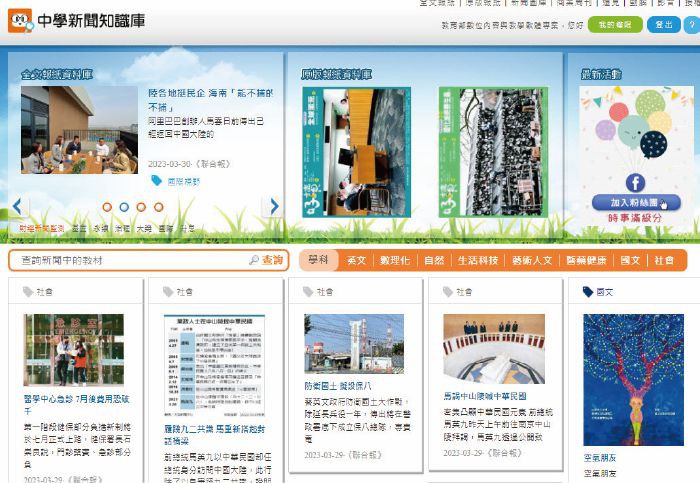This screenshot has width=700, height=483.
Task: Select the first carousel indicator dot
Action: coord(107,207)
